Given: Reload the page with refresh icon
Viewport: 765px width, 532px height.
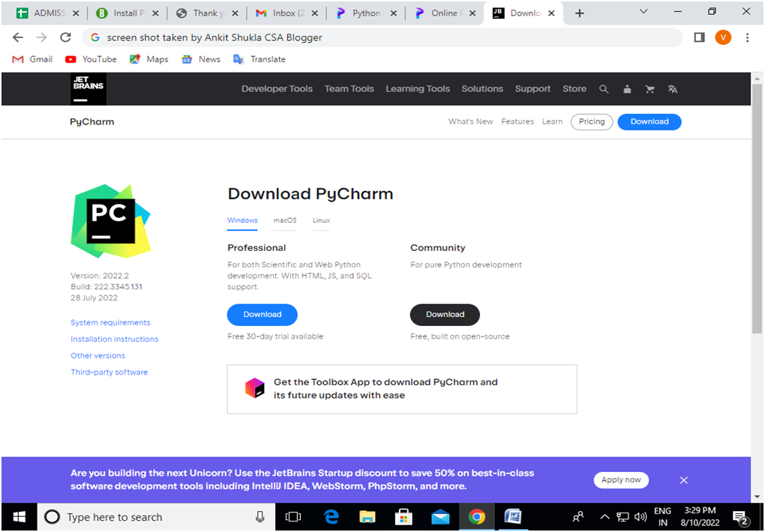Looking at the screenshot, I should point(65,37).
